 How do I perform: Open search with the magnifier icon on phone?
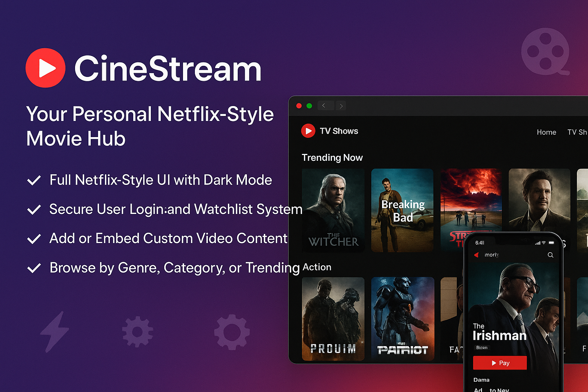(550, 255)
